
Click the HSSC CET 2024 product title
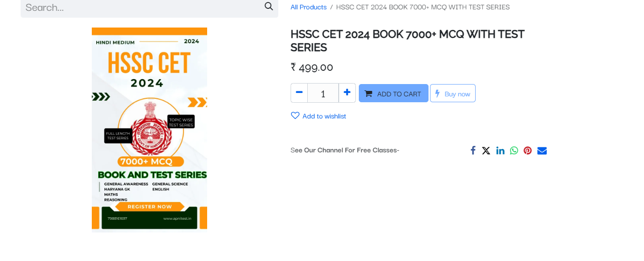(407, 41)
